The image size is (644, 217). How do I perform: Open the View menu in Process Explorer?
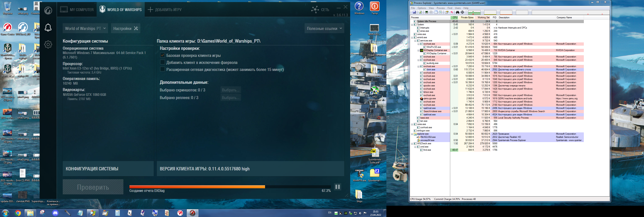click(x=431, y=8)
